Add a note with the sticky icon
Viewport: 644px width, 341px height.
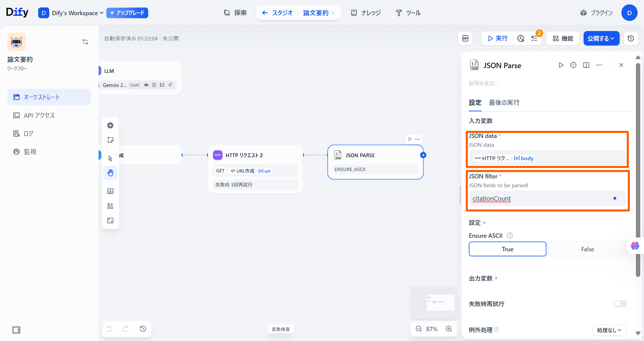pos(110,140)
